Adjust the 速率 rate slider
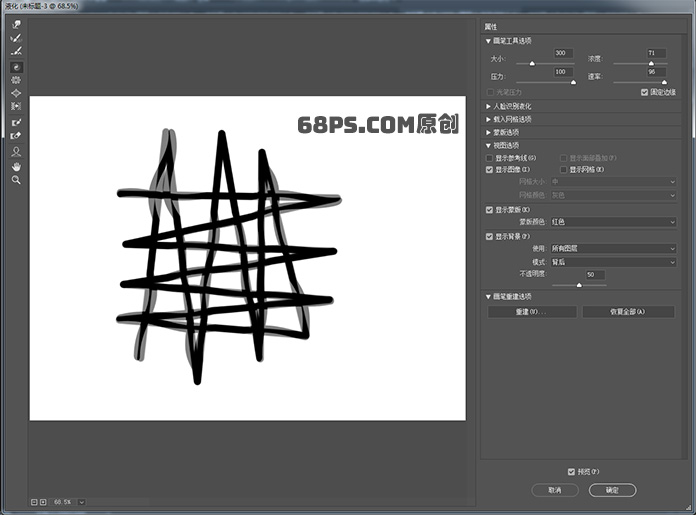Screen dimensions: 696x515 point(664,83)
